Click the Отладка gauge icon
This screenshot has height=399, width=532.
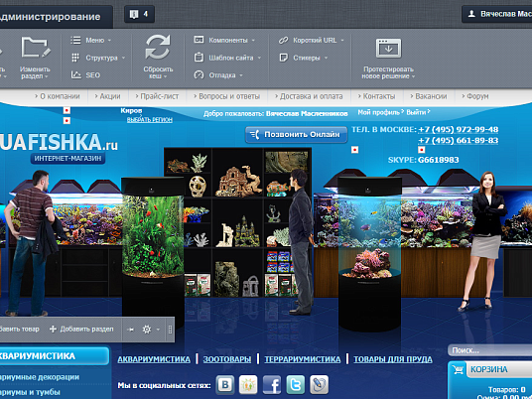(199, 74)
